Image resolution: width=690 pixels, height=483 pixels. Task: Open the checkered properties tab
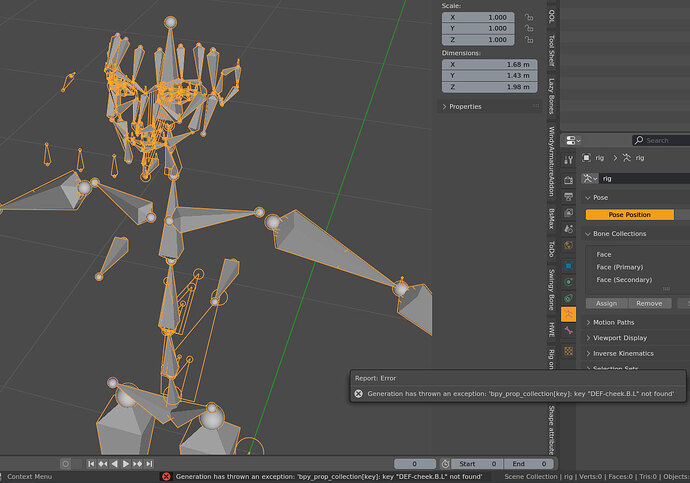(x=568, y=351)
